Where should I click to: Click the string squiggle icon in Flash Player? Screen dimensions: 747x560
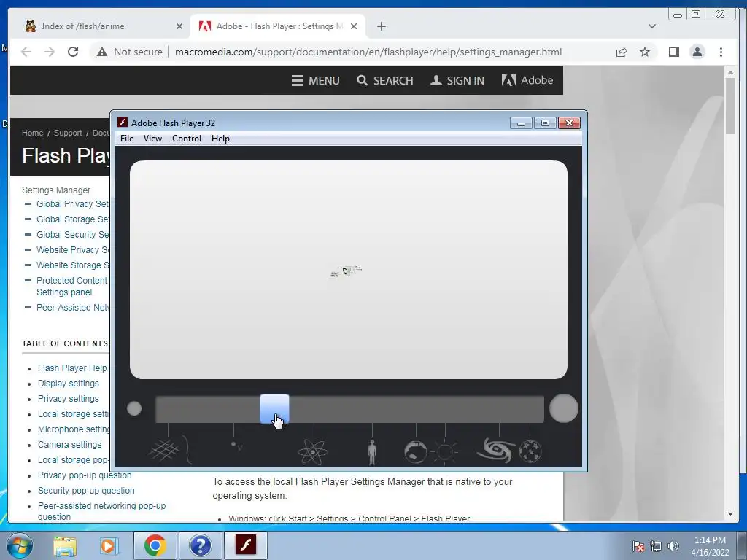pos(188,449)
